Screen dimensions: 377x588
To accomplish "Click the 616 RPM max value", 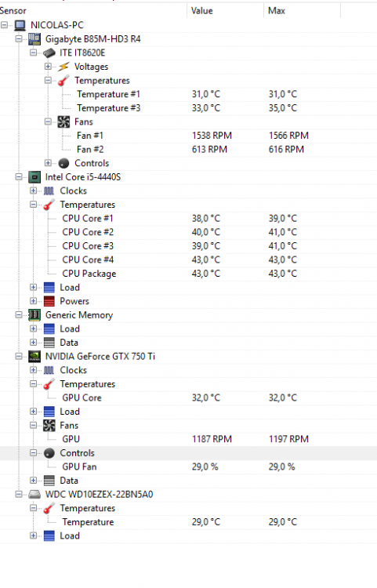I will click(286, 149).
